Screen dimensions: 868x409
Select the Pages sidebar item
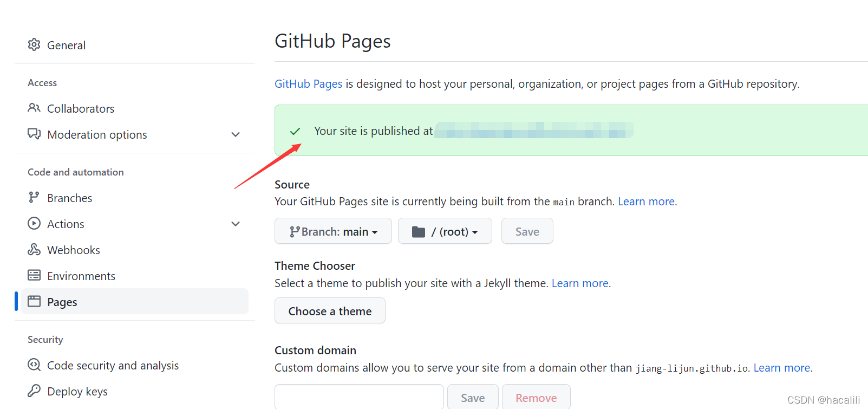tap(135, 301)
